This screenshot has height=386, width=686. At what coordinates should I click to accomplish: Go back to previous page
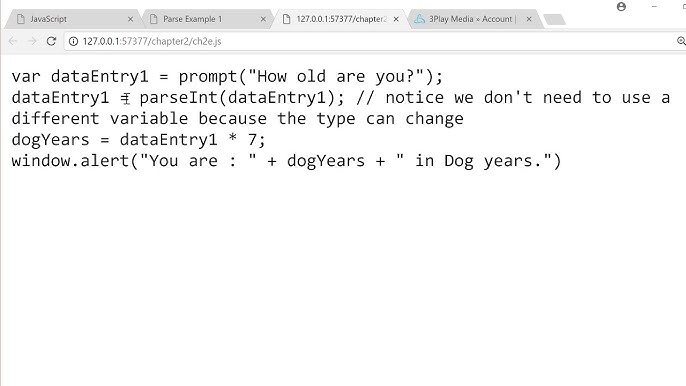click(13, 41)
